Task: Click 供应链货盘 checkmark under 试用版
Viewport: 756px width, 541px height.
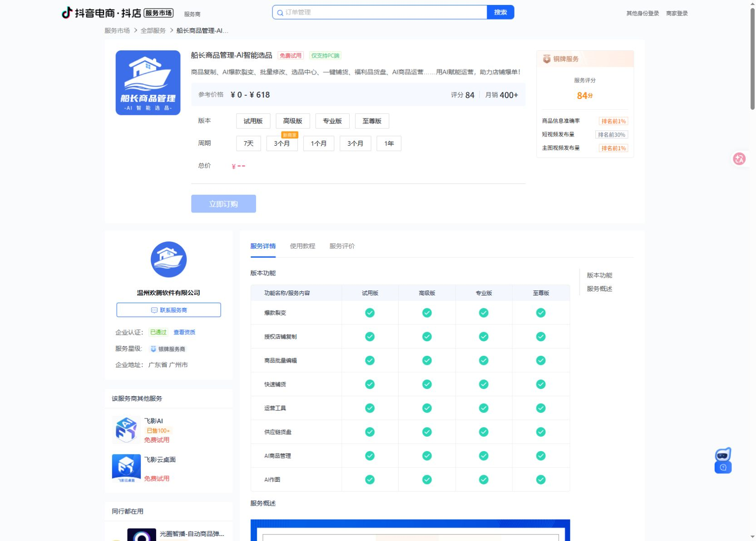Action: (x=370, y=432)
